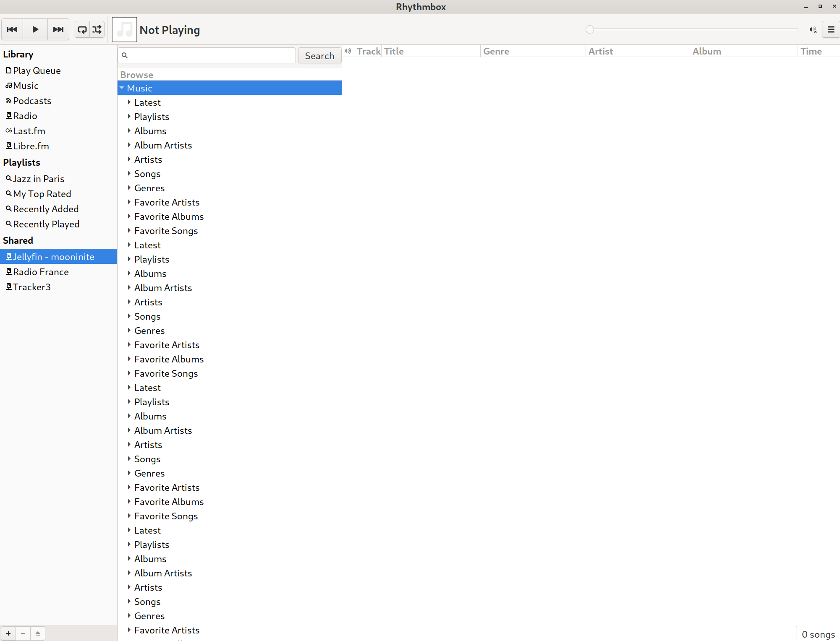Viewport: 840px width, 641px height.
Task: Click the playback position slider
Action: 693,29
